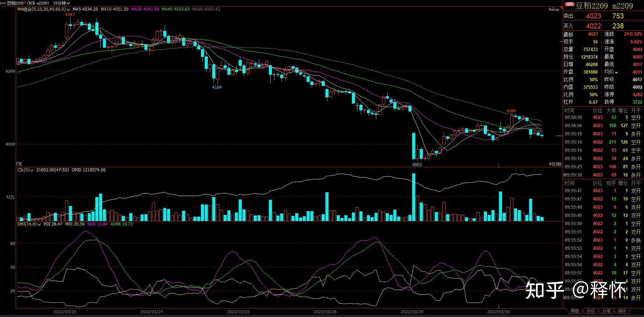The width and height of the screenshot is (644, 317).
Task: Click the 持仓 value 1218374
Action: (589, 57)
